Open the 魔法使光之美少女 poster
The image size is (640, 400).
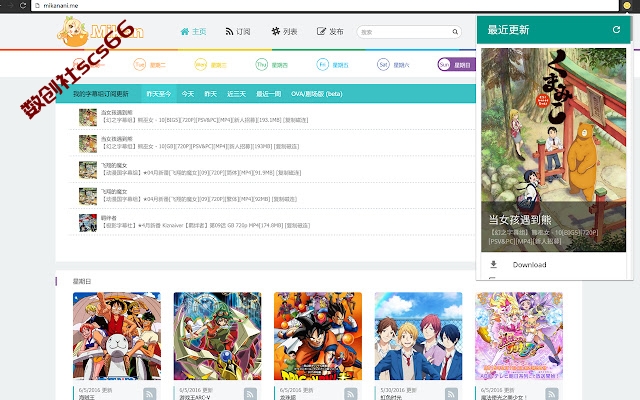click(519, 336)
